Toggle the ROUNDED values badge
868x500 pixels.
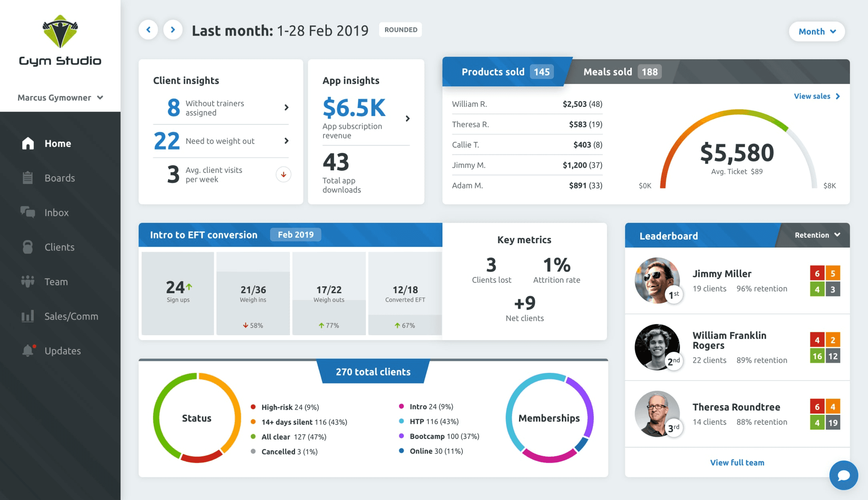[x=400, y=30]
